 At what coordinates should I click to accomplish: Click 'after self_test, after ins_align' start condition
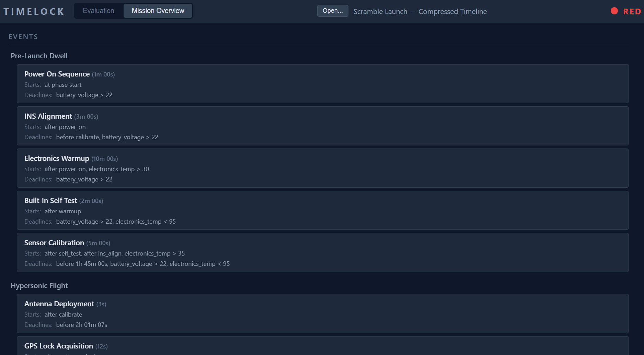pyautogui.click(x=83, y=253)
